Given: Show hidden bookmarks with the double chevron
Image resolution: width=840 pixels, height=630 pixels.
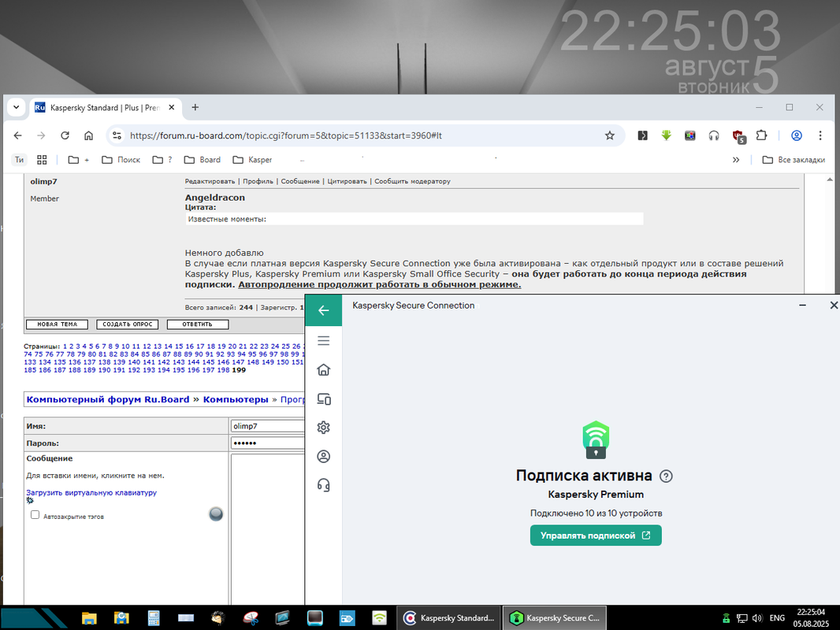Looking at the screenshot, I should (x=736, y=160).
